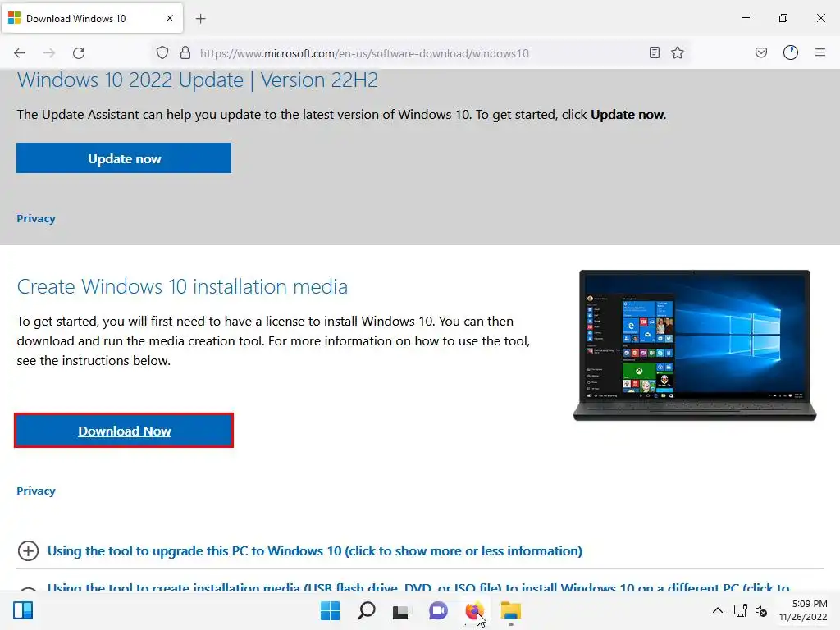Toggle Reader View icon in address bar
The width and height of the screenshot is (840, 630).
pyautogui.click(x=654, y=52)
